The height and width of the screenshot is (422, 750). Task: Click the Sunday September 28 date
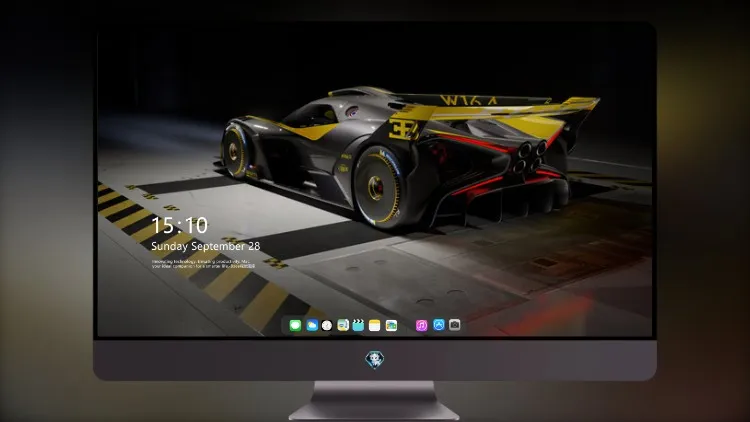[206, 246]
